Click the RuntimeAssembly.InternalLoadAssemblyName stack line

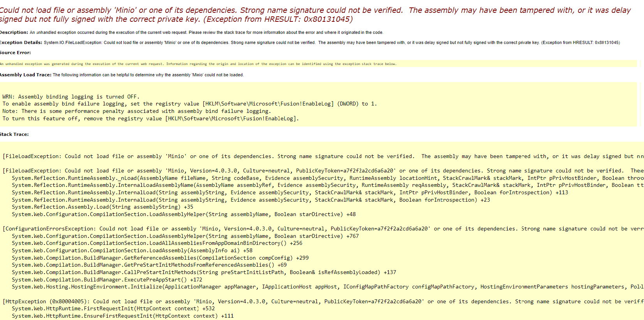point(328,185)
